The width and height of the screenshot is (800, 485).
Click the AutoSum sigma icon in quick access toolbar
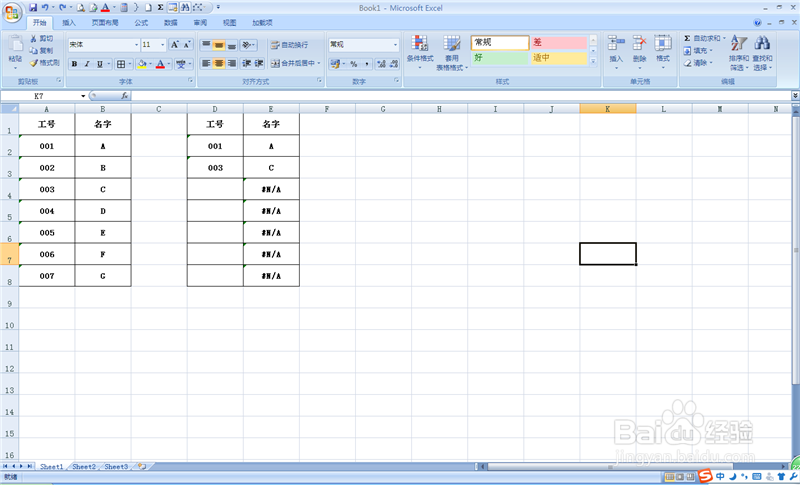pyautogui.click(x=160, y=8)
